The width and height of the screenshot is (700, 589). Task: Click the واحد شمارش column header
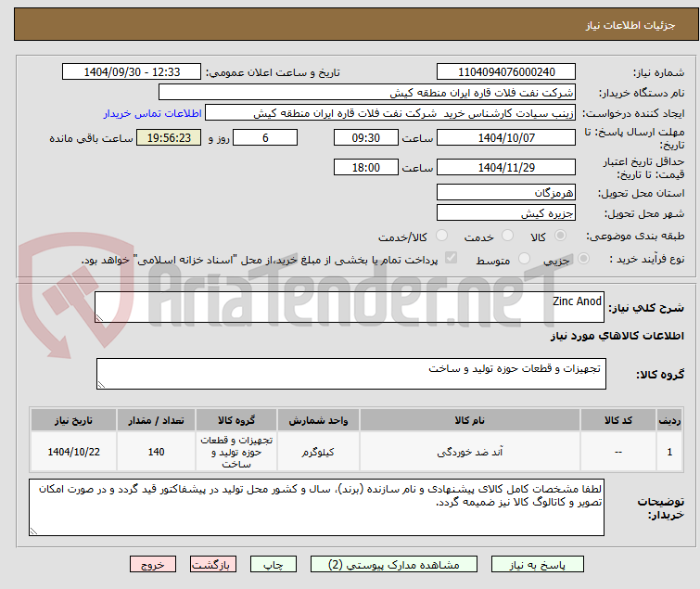(x=318, y=420)
